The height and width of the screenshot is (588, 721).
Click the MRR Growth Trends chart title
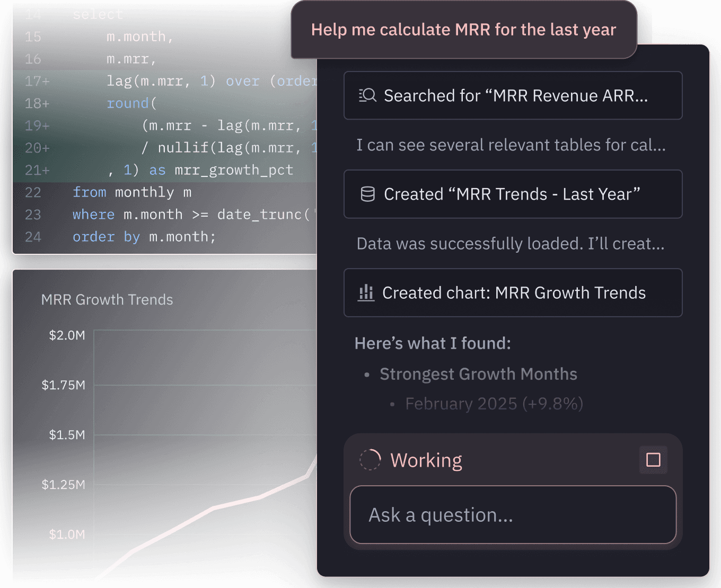(107, 300)
